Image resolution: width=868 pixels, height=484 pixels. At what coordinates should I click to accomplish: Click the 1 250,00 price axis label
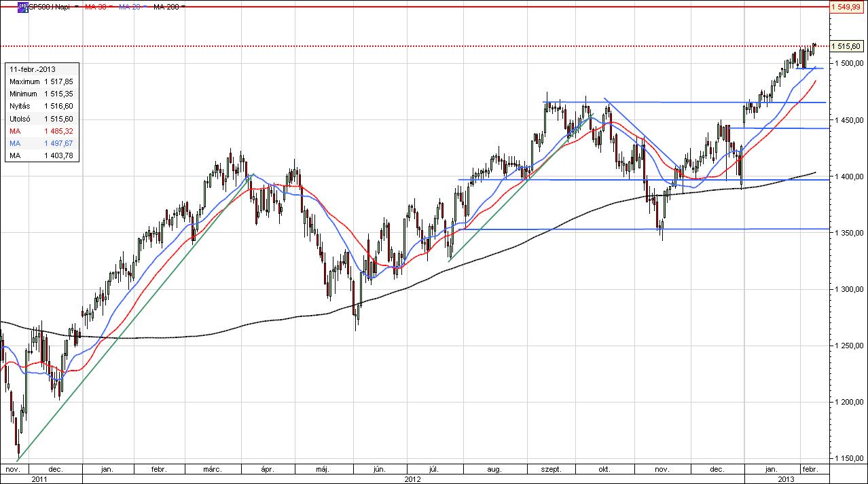pyautogui.click(x=850, y=346)
